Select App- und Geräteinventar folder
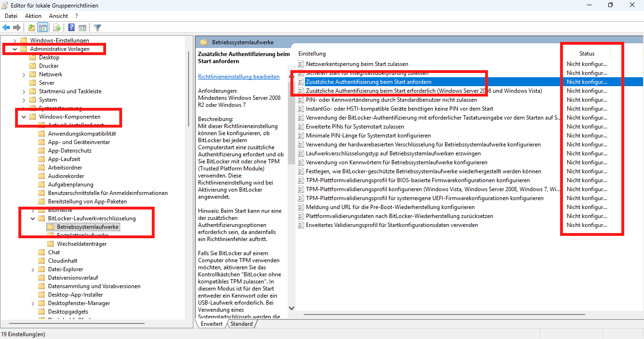 (79, 142)
